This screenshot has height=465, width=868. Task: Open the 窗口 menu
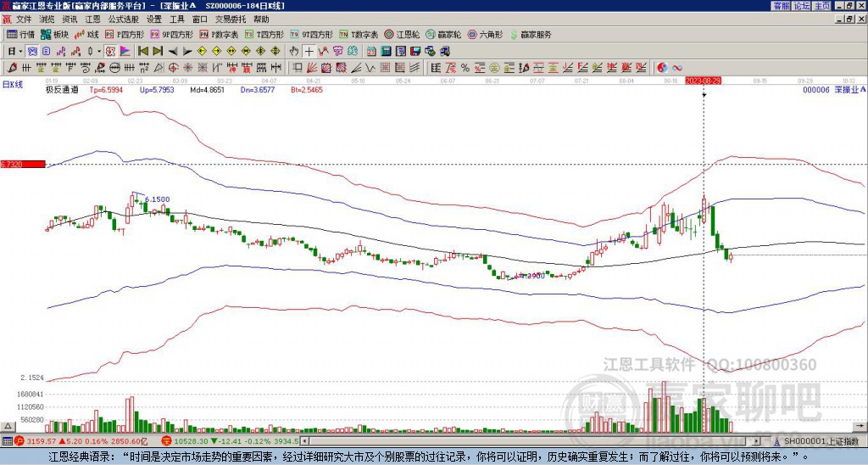pos(200,20)
